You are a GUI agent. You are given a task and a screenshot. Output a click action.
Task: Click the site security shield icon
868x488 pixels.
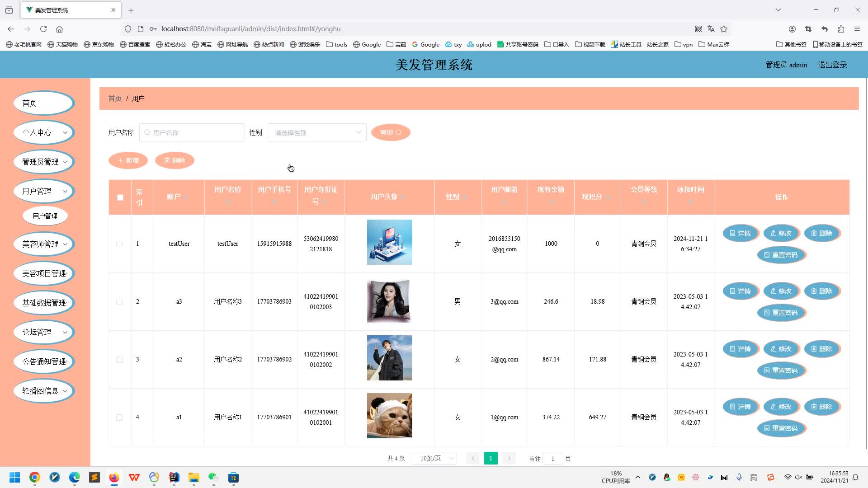click(x=128, y=29)
